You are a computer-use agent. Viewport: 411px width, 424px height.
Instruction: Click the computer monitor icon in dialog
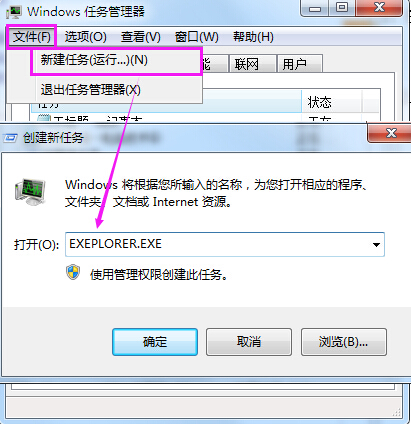pyautogui.click(x=30, y=192)
